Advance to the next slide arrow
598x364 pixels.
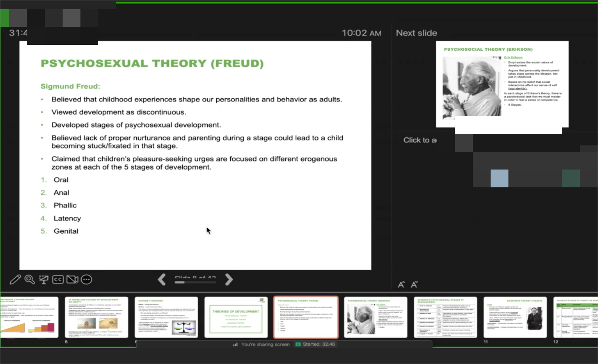point(229,280)
